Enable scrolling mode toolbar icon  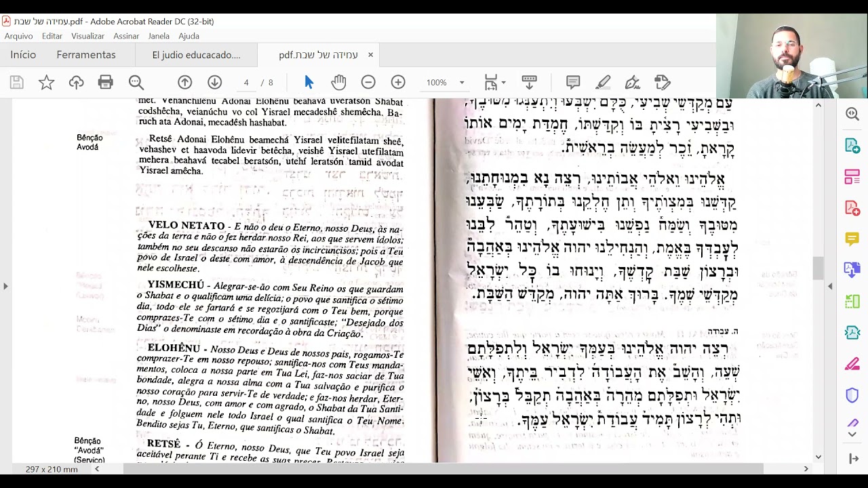(530, 83)
